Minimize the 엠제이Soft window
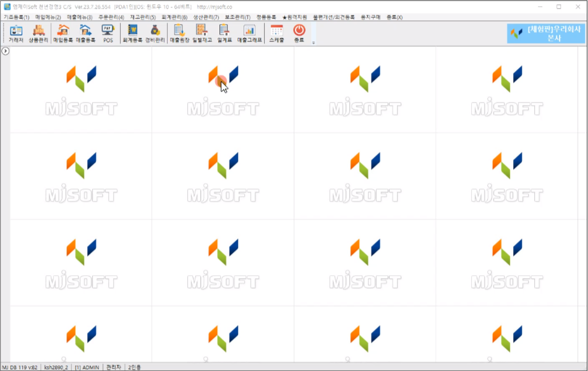This screenshot has width=588, height=371. [540, 7]
